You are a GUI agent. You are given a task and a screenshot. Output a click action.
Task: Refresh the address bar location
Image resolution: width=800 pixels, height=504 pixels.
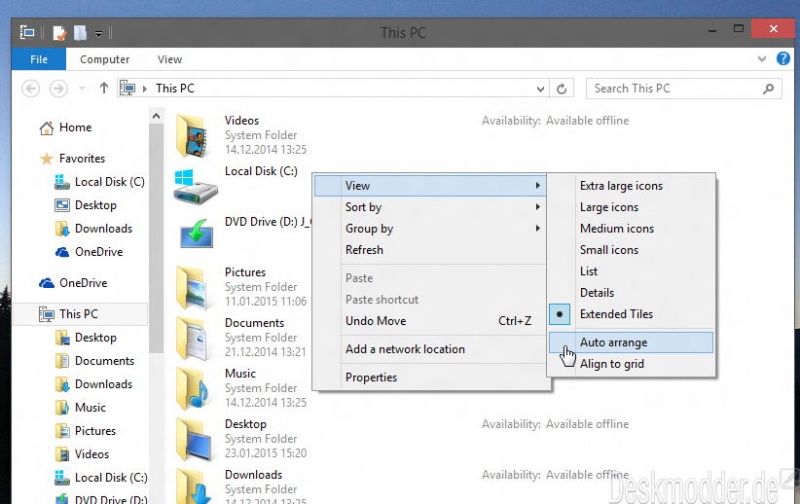pos(561,89)
